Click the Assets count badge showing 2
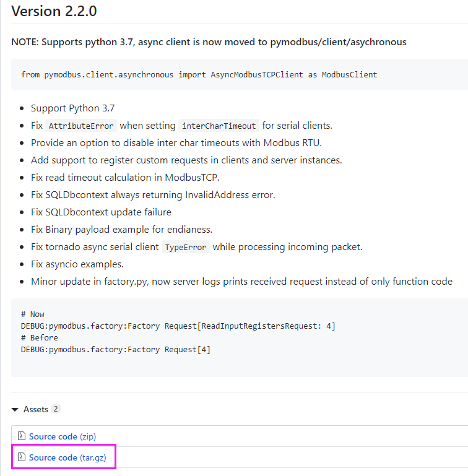Image resolution: width=468 pixels, height=476 pixels. click(56, 409)
